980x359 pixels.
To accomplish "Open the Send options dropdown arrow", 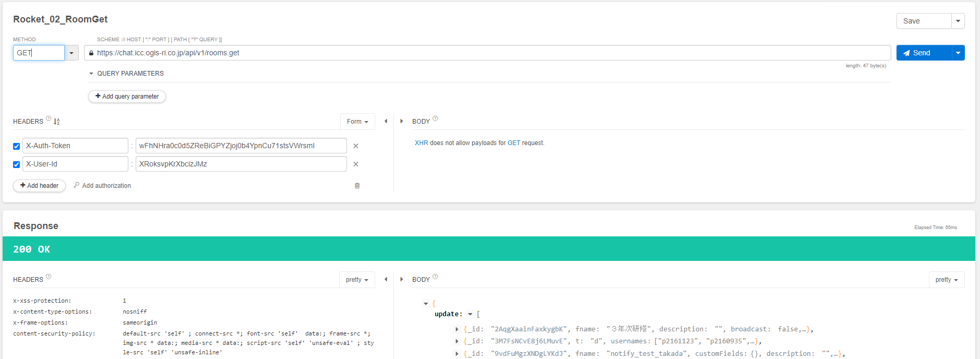I will tap(958, 53).
